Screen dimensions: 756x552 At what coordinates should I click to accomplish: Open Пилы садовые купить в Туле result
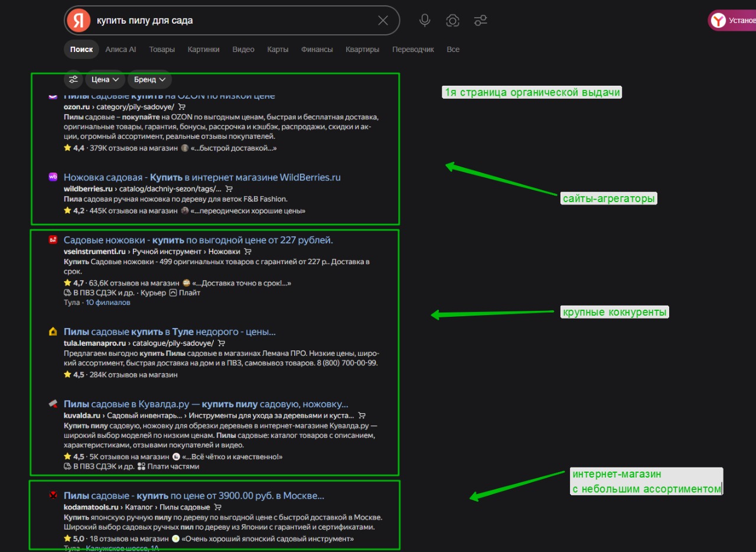(x=170, y=332)
